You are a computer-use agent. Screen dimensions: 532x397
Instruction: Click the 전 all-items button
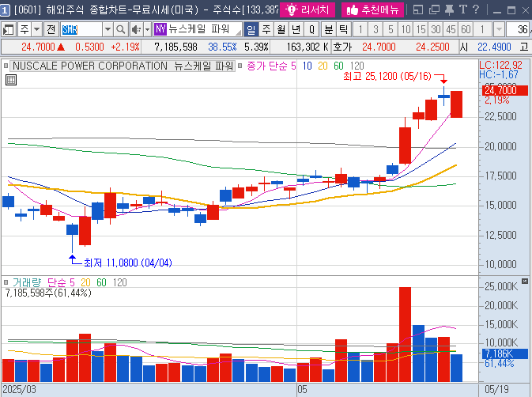tap(51, 30)
